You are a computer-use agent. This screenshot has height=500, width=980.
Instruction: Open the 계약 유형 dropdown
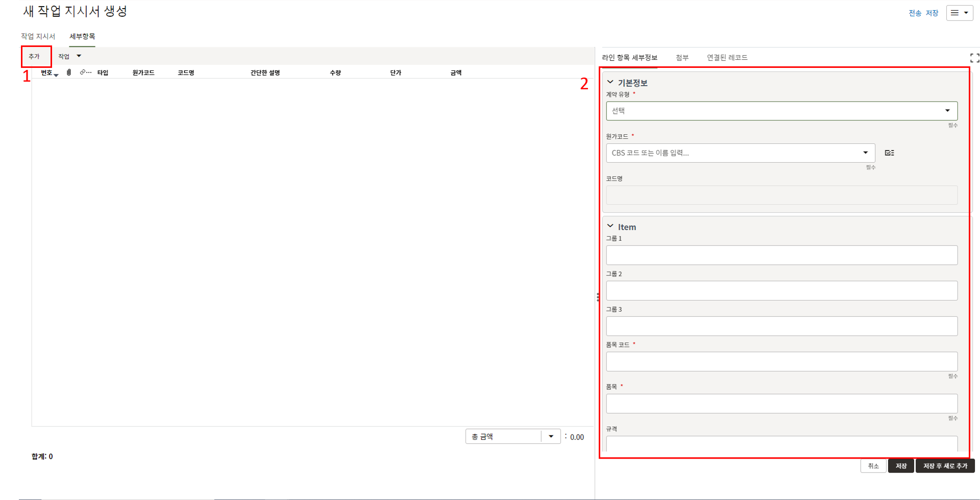tap(781, 111)
